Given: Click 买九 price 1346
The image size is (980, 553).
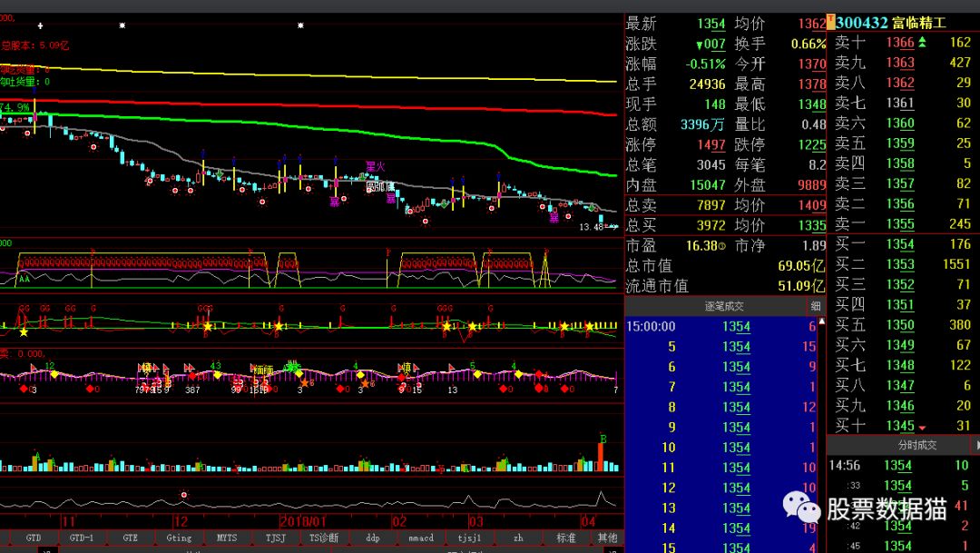Looking at the screenshot, I should (x=900, y=406).
